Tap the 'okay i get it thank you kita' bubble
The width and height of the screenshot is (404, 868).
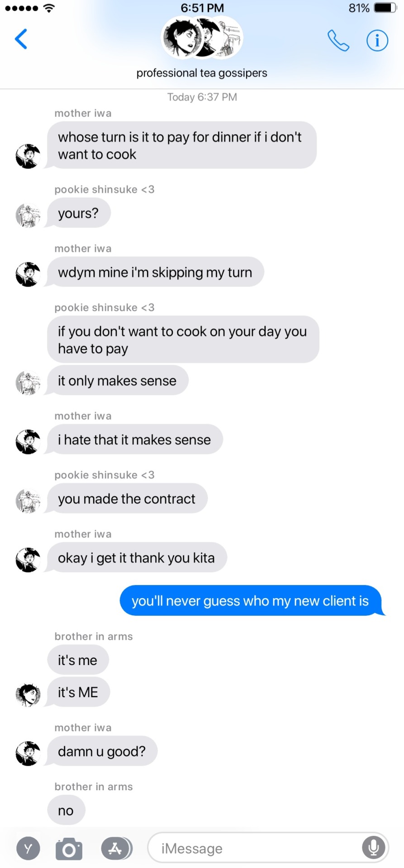click(x=136, y=557)
